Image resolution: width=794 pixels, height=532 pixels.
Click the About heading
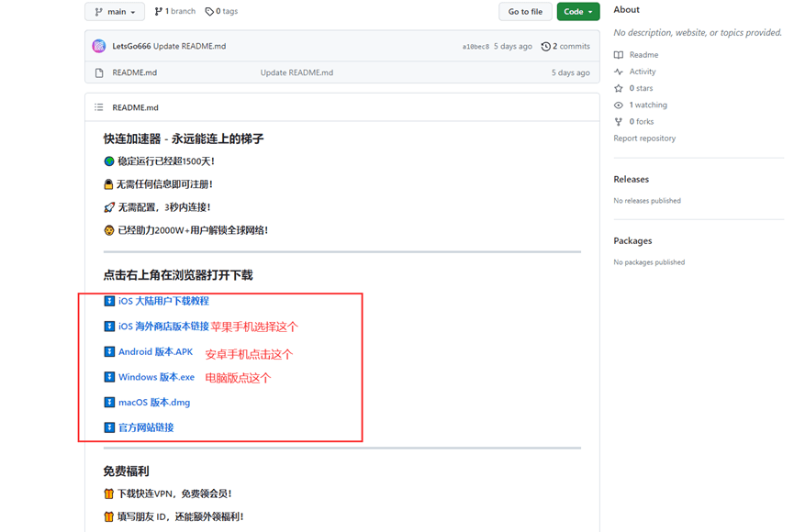(x=626, y=9)
